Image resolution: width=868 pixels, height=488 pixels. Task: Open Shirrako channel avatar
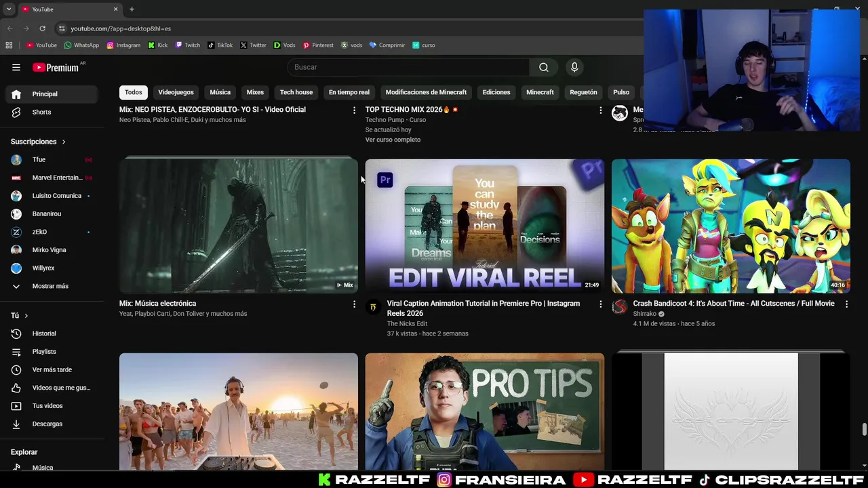(x=619, y=307)
